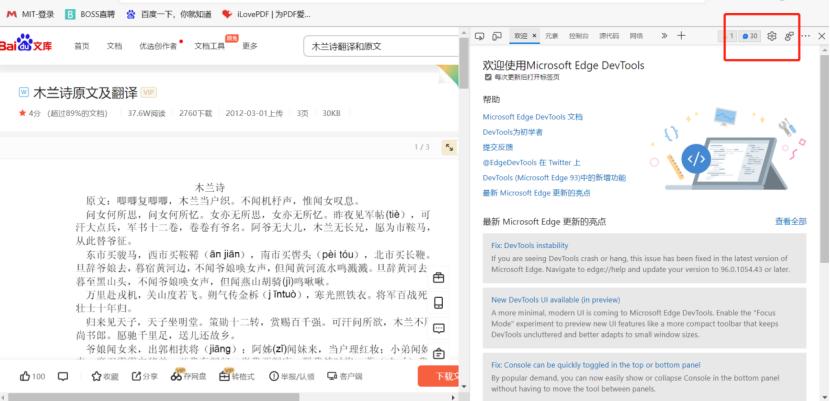Open 文档 in Wenku navigation
830x401 pixels.
tap(114, 46)
